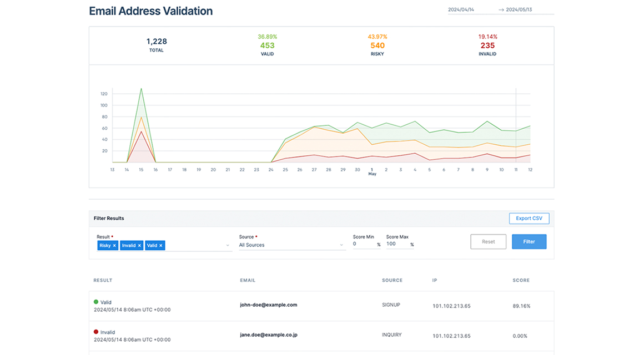Viewport: 644px width, 355px height.
Task: Remove the Invalid tag from Result filter
Action: 139,246
